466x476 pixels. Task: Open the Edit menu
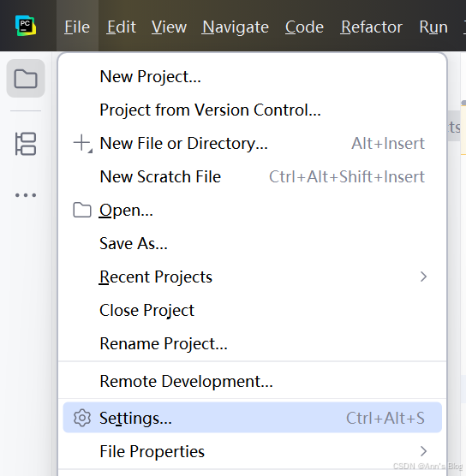(x=121, y=27)
